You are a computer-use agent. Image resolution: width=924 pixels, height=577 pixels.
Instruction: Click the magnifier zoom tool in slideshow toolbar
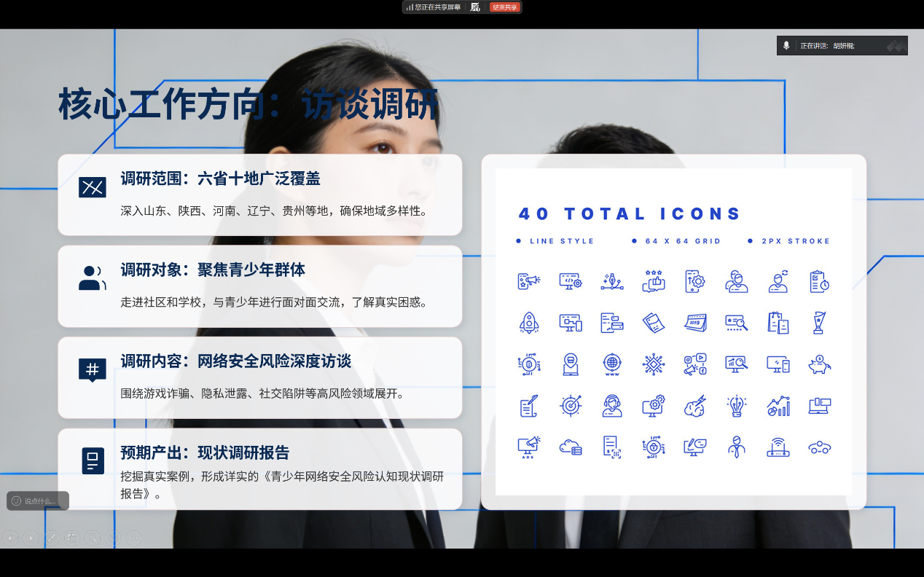[x=93, y=538]
